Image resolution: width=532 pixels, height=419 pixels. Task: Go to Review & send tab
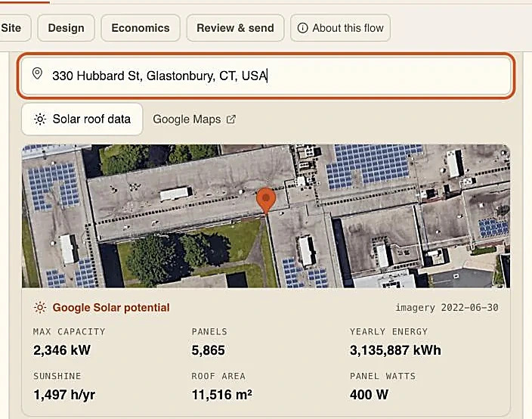pos(235,28)
